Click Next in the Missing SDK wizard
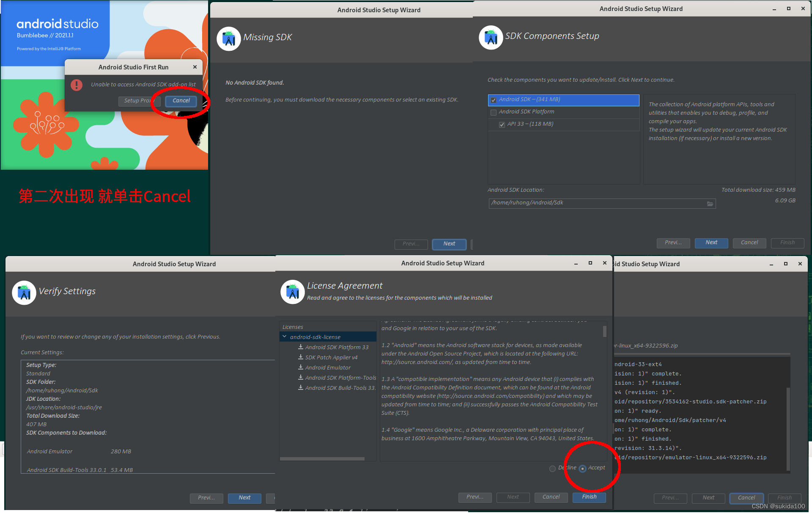This screenshot has height=513, width=812. point(449,244)
